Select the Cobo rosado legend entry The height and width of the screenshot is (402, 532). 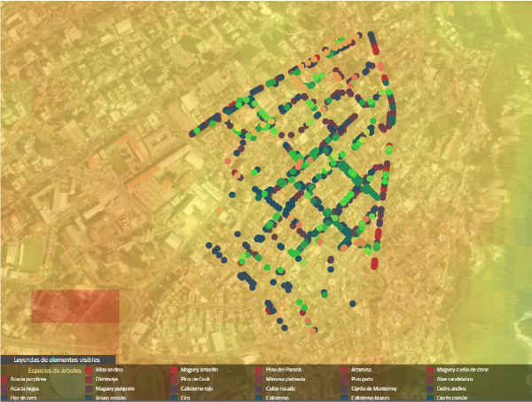tap(280, 389)
